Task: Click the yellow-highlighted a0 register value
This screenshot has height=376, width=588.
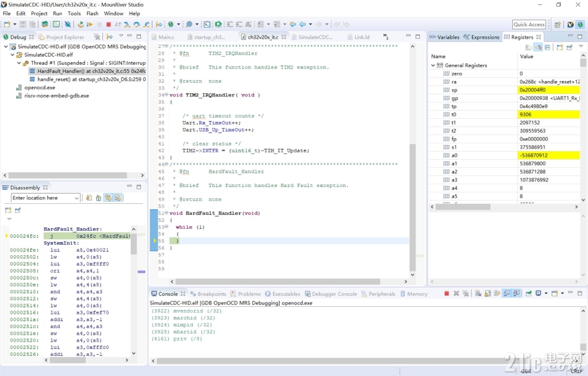Action: coord(549,155)
